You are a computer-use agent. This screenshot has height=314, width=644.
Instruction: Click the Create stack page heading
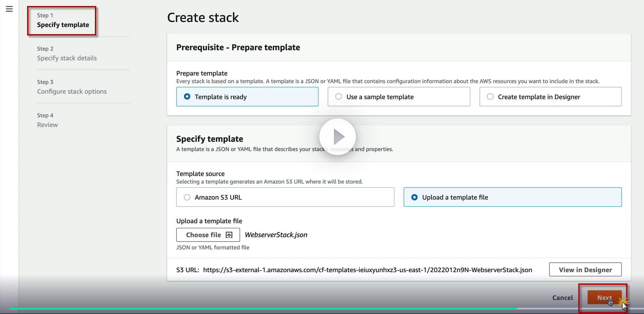click(203, 18)
